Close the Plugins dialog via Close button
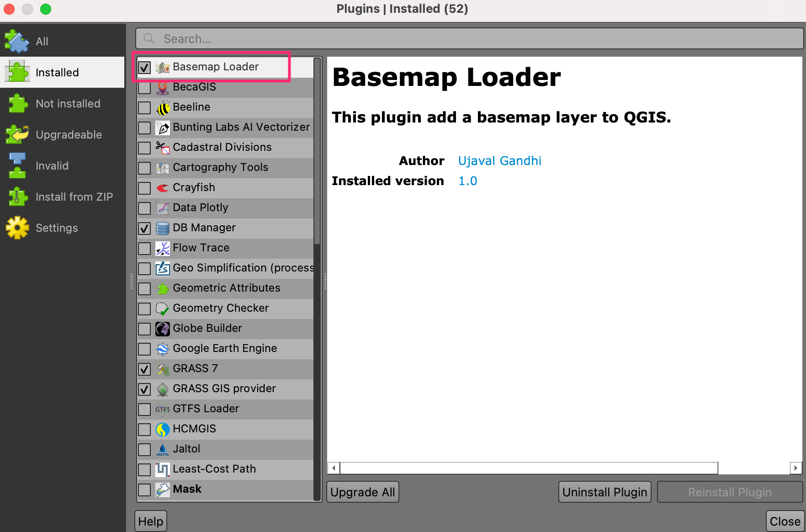 point(785,521)
